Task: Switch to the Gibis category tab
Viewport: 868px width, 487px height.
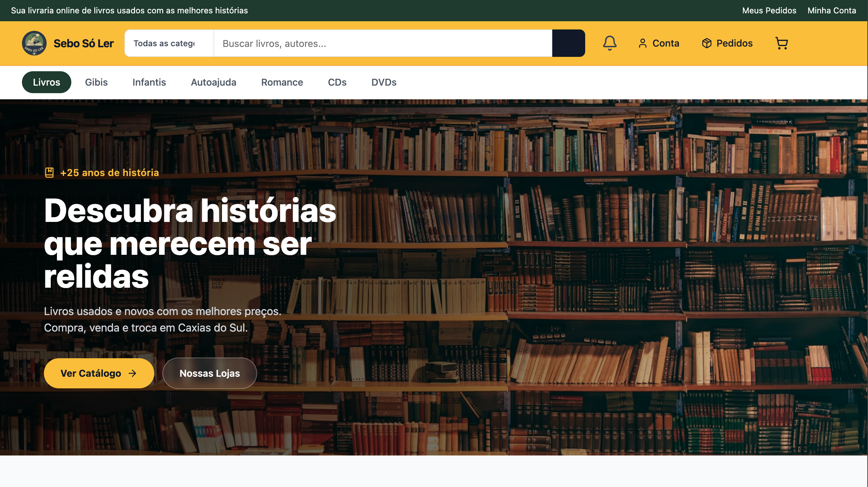Action: tap(96, 82)
